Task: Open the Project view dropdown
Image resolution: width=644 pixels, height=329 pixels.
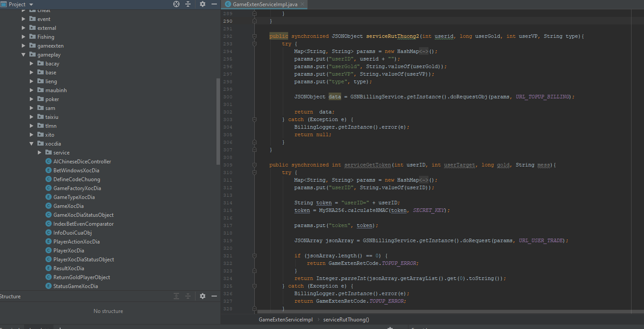Action: [x=31, y=4]
